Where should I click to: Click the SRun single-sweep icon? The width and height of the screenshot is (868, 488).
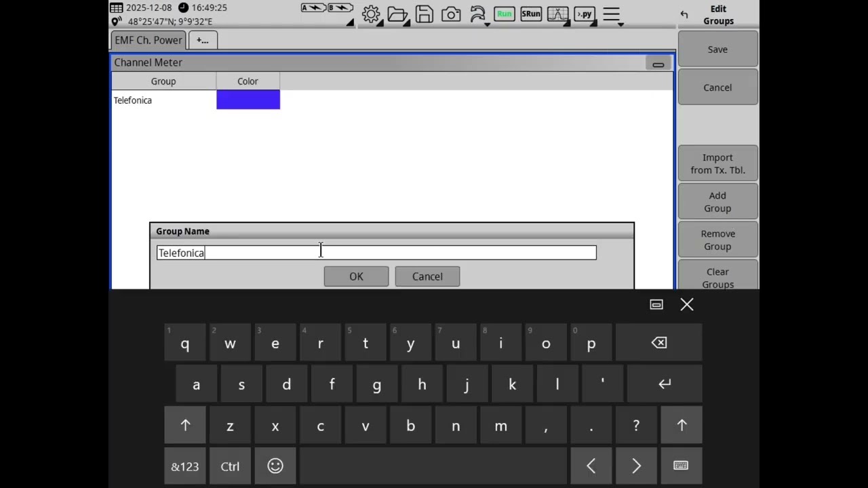[x=530, y=14]
